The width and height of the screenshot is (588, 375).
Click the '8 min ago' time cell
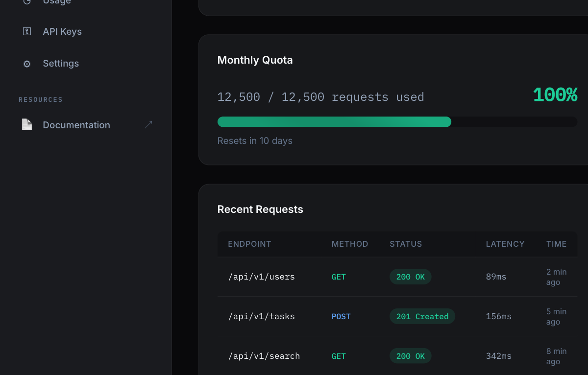click(x=557, y=356)
